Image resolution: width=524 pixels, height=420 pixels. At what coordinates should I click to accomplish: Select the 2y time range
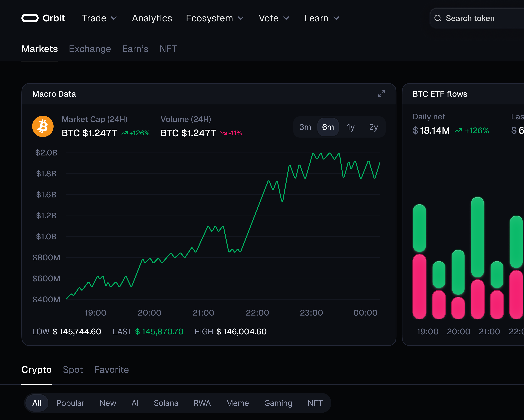pyautogui.click(x=373, y=127)
